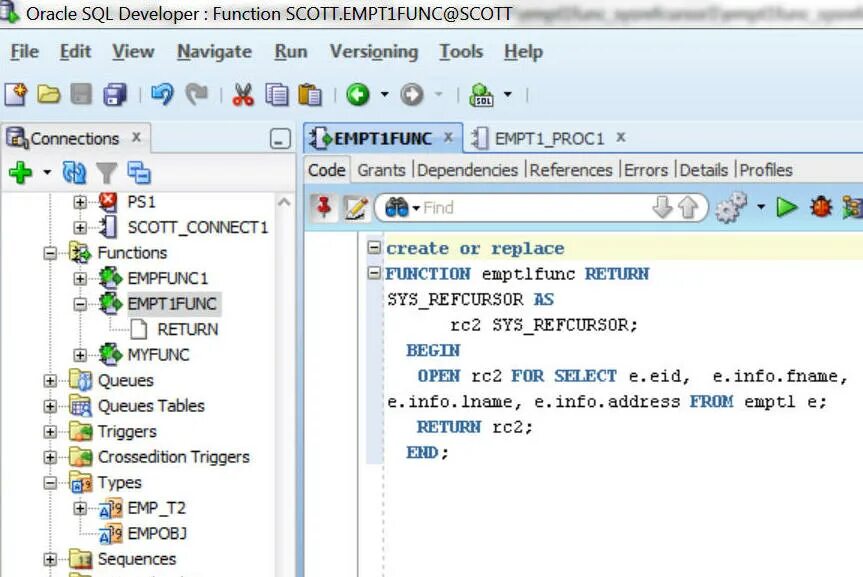The image size is (863, 577).
Task: Open dropdown beside SQL Worksheet icon
Action: click(x=507, y=95)
